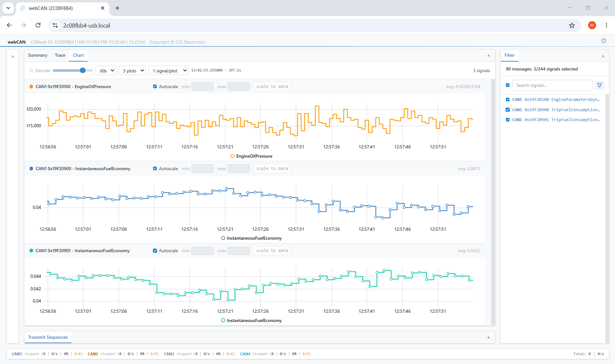Select the Filter tab
615x364 pixels.
click(510, 55)
